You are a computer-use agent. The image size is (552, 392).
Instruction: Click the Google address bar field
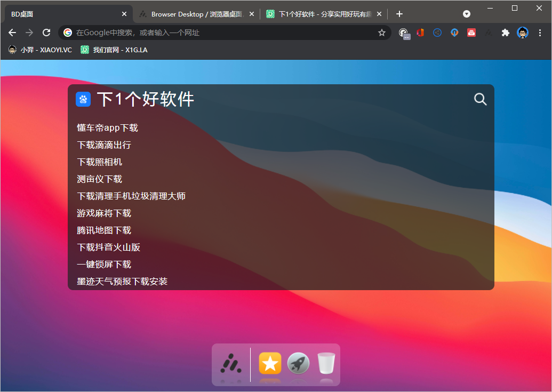[224, 33]
